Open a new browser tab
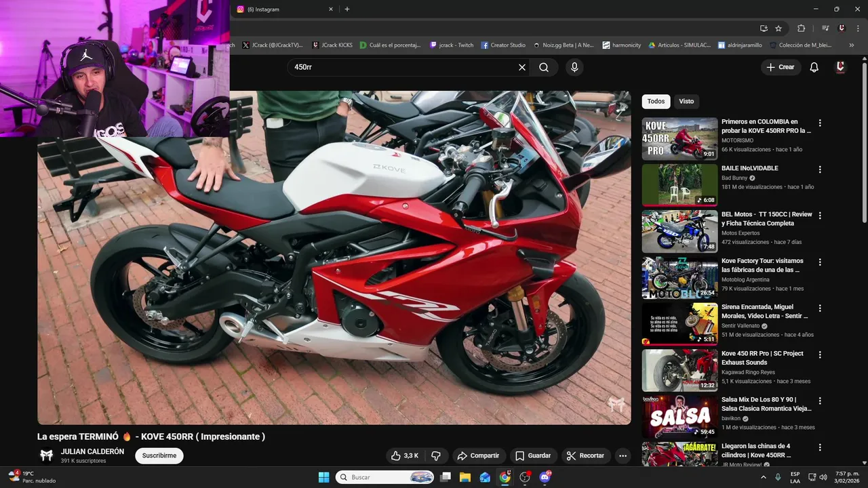Image resolution: width=868 pixels, height=488 pixels. (x=347, y=9)
